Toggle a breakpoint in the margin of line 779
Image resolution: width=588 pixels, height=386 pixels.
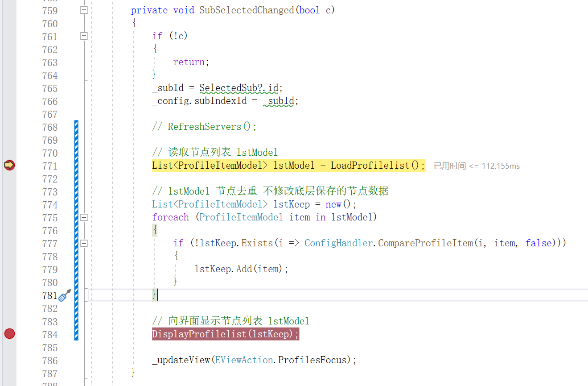pos(9,269)
